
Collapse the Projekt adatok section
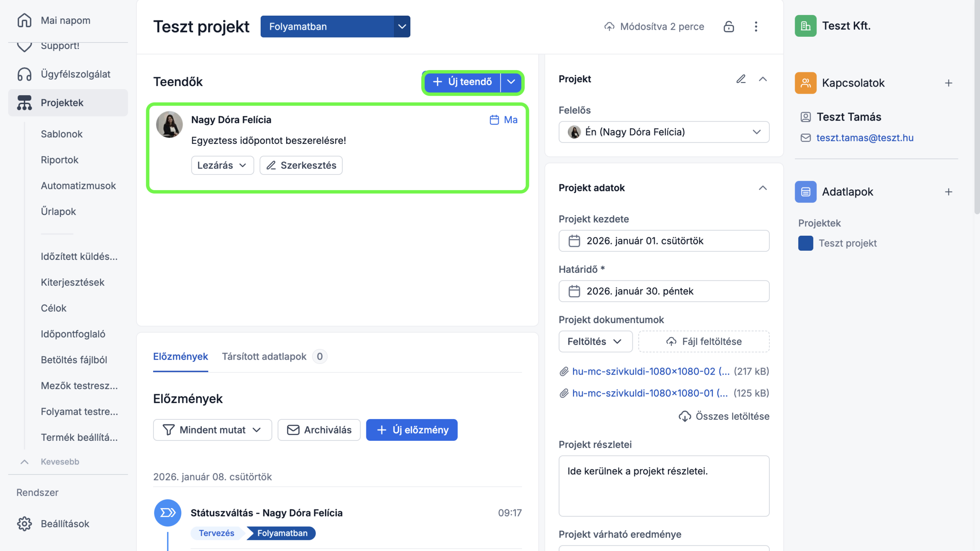(763, 188)
